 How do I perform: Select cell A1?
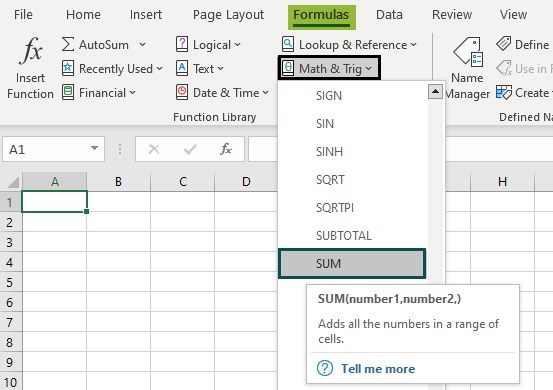[x=54, y=201]
